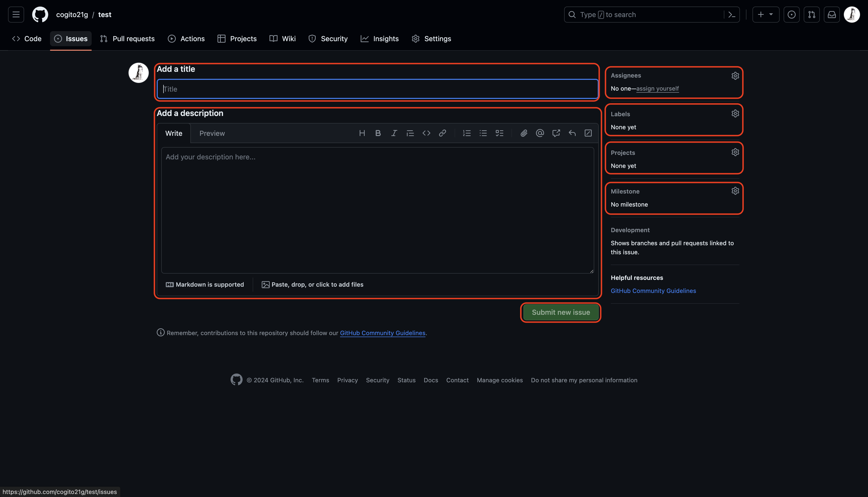
Task: Open the Assignees gear menu
Action: tap(735, 76)
